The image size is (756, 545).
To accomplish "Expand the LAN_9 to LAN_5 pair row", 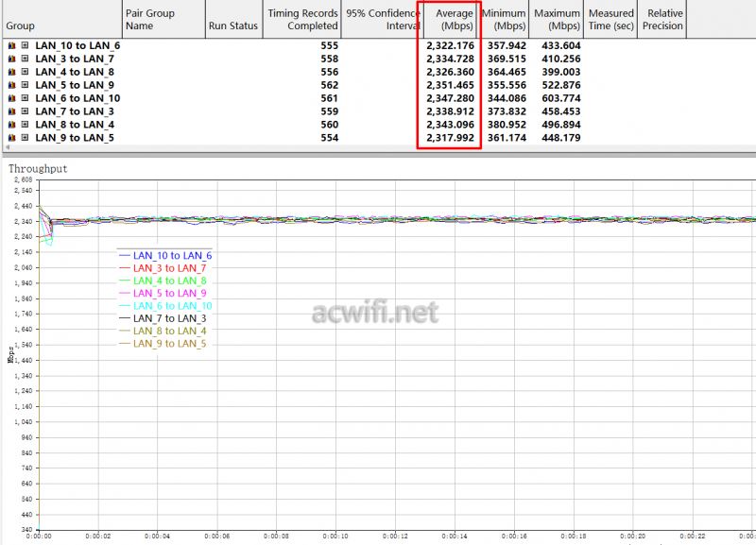I will coord(24,138).
